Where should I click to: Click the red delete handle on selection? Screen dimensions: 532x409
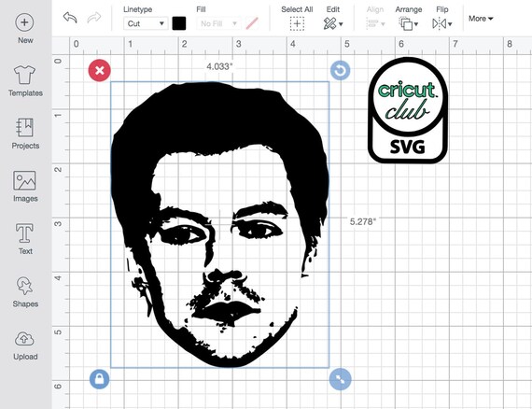pyautogui.click(x=100, y=70)
